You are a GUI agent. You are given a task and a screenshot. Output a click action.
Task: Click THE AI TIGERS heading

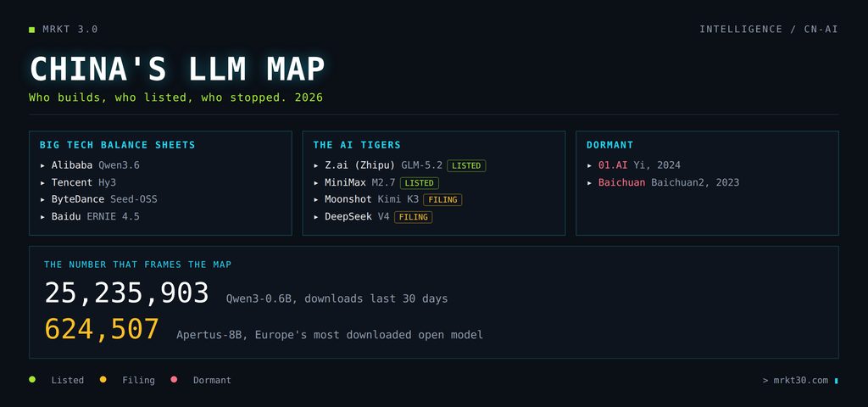357,145
